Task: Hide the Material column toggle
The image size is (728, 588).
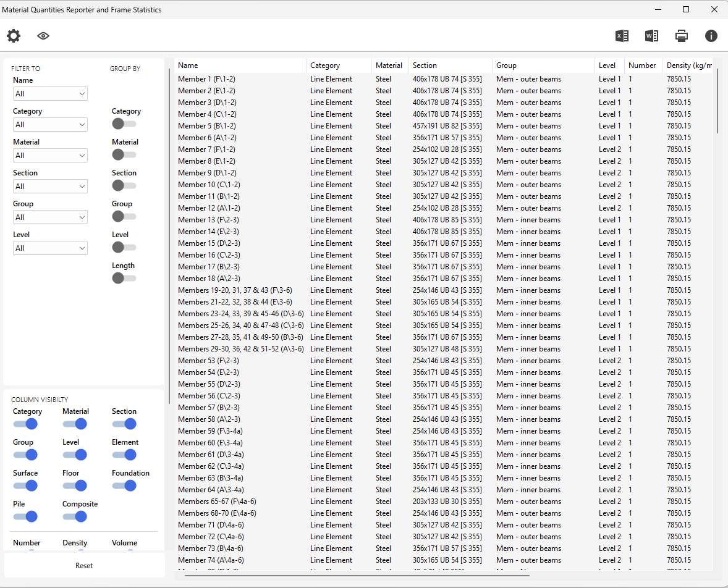Action: pos(75,424)
